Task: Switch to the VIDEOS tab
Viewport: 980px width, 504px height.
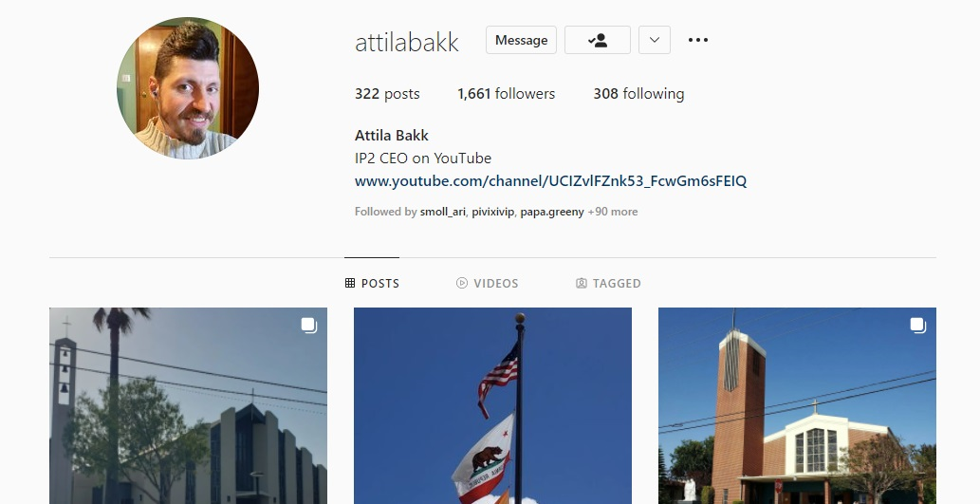Action: click(488, 283)
